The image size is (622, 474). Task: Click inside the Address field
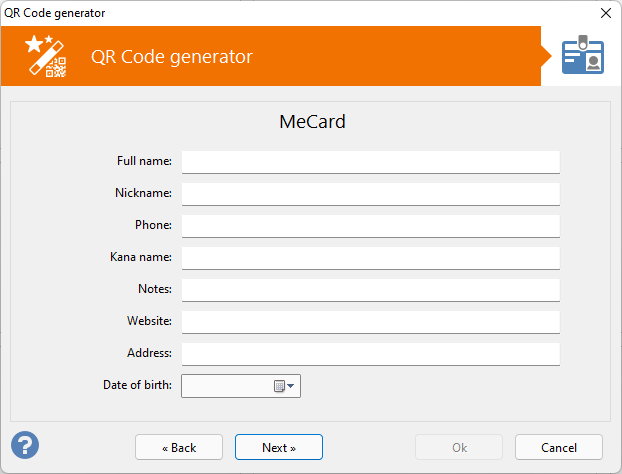pos(370,353)
